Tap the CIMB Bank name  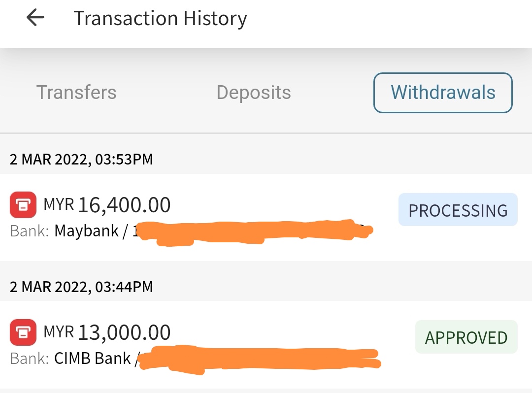93,358
